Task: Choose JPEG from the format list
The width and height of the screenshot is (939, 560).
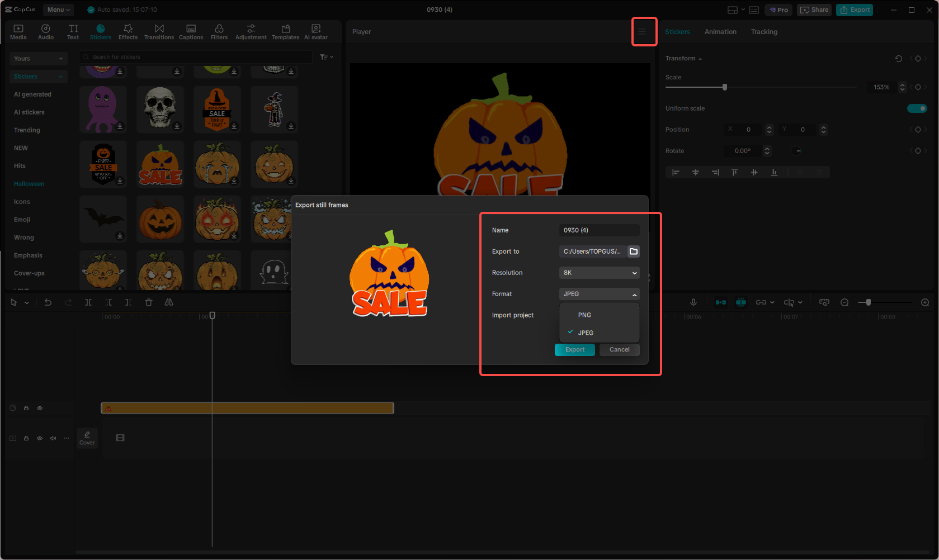Action: 600,333
